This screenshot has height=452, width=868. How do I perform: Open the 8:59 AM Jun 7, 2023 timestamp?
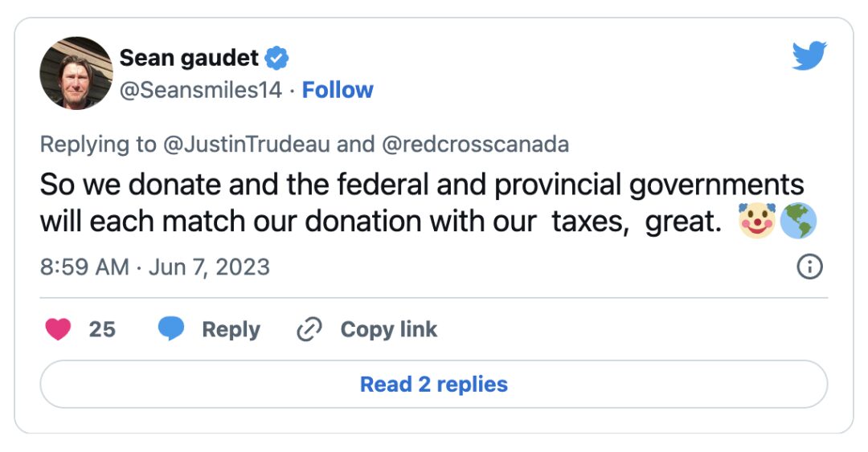[x=155, y=267]
